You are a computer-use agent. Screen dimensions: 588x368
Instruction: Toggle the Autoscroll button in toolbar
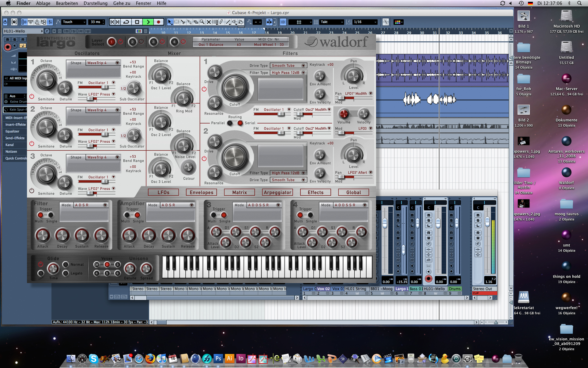269,22
